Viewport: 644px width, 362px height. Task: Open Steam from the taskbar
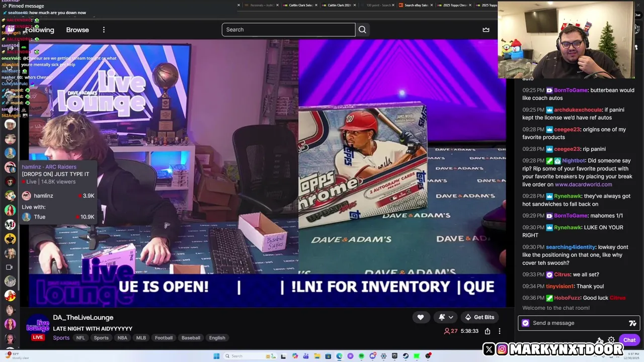point(406,356)
